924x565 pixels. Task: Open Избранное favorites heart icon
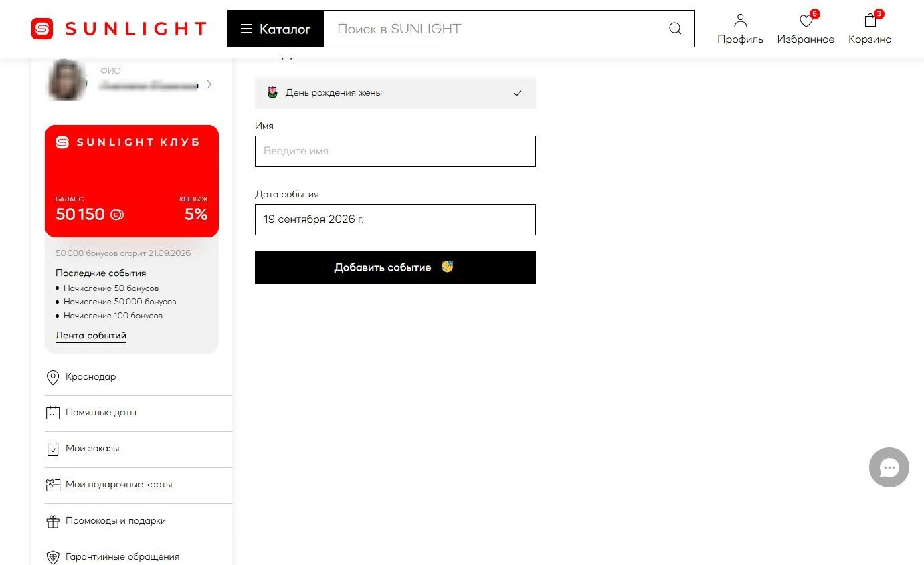coord(806,21)
